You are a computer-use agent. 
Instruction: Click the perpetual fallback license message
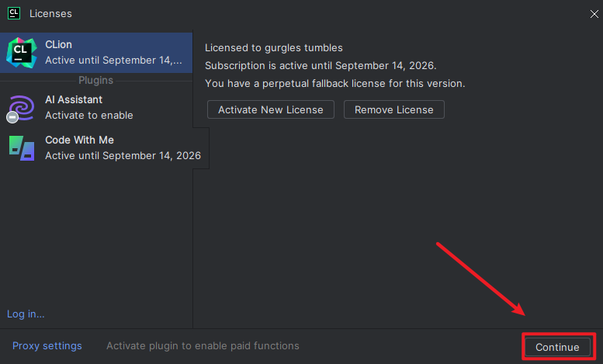334,83
